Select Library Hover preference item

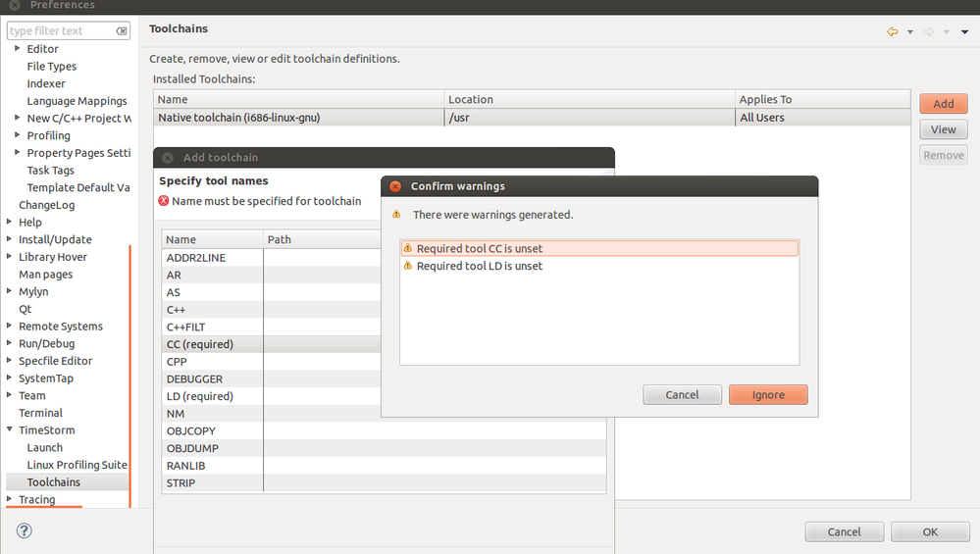[x=53, y=257]
